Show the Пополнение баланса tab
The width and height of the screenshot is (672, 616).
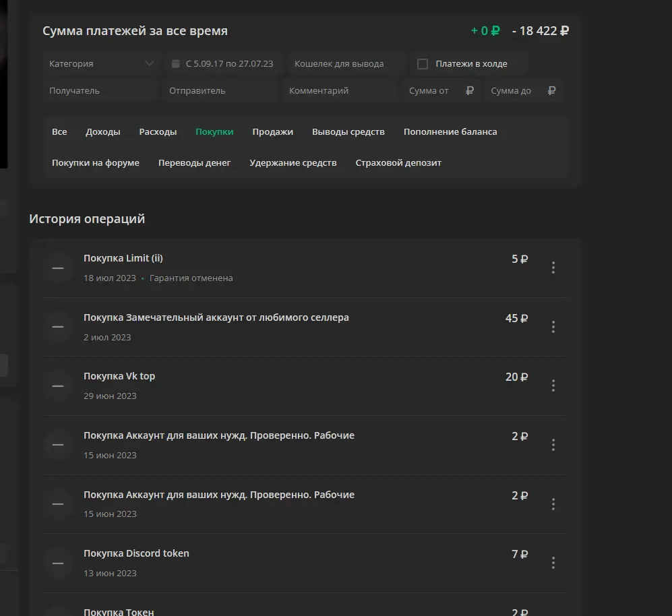(x=450, y=131)
